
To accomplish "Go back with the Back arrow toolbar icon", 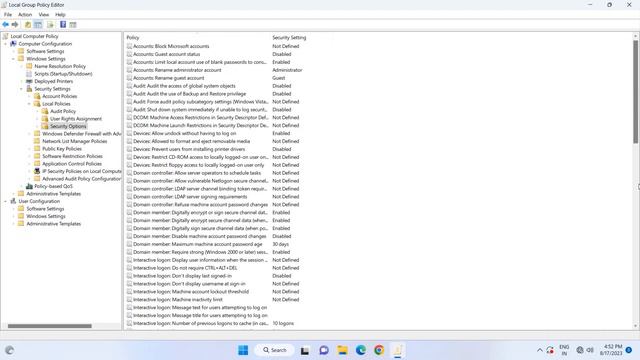I will click(5, 25).
